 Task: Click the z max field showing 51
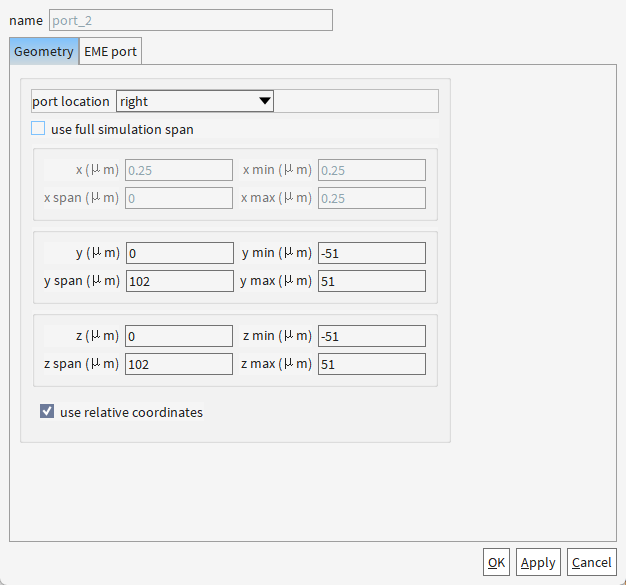pos(372,364)
